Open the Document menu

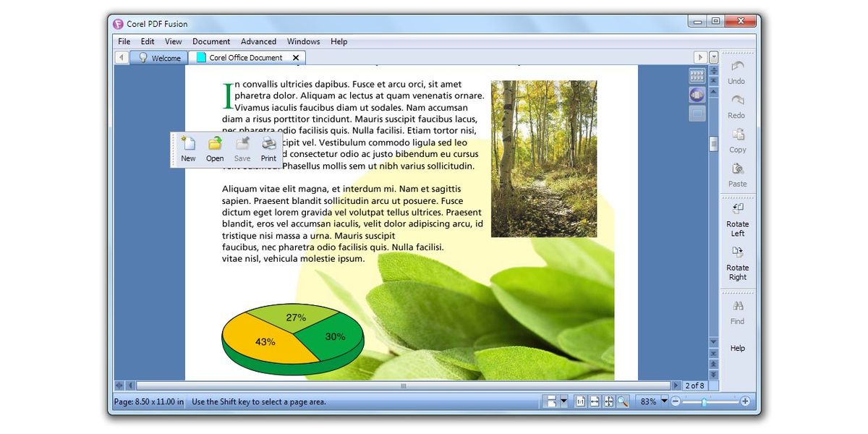(x=211, y=42)
